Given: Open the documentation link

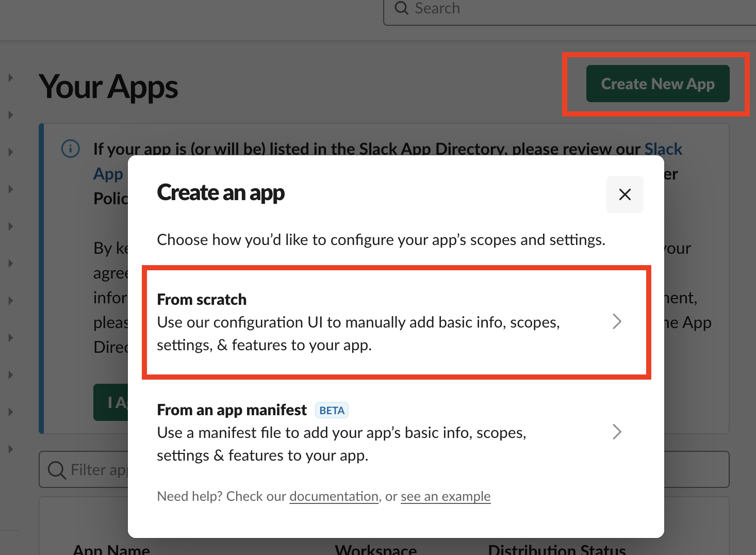Looking at the screenshot, I should (x=334, y=496).
